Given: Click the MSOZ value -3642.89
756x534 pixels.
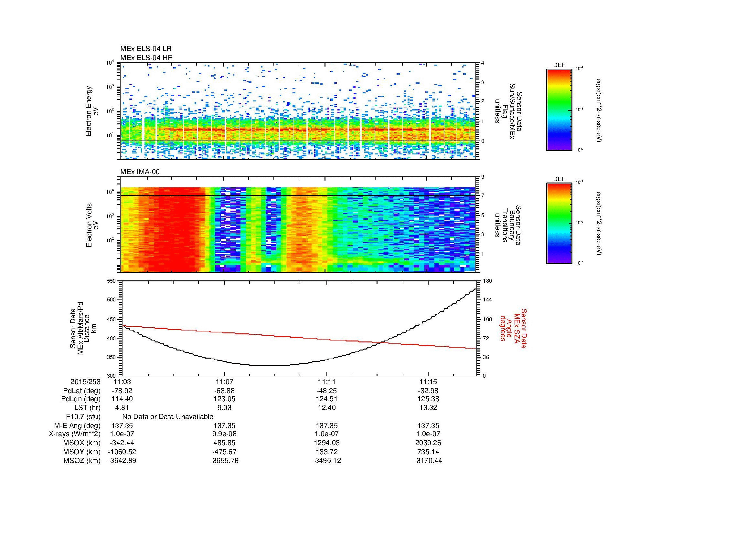Looking at the screenshot, I should pos(122,461).
